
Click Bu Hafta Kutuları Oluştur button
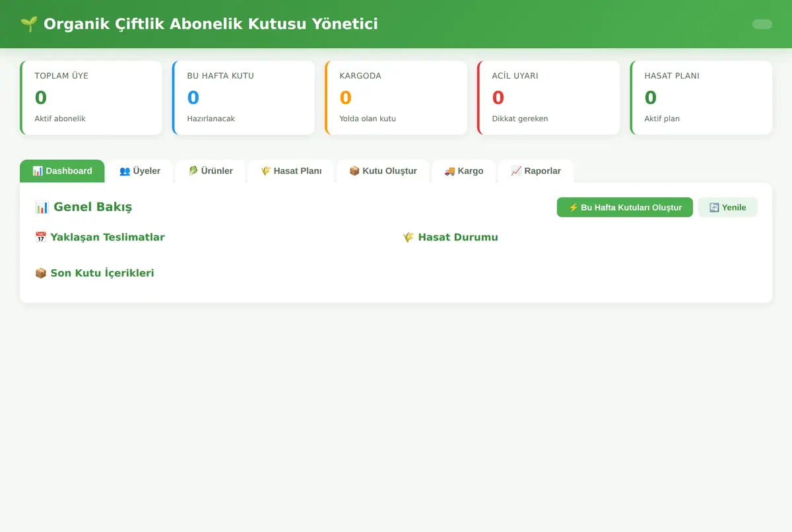tap(625, 207)
